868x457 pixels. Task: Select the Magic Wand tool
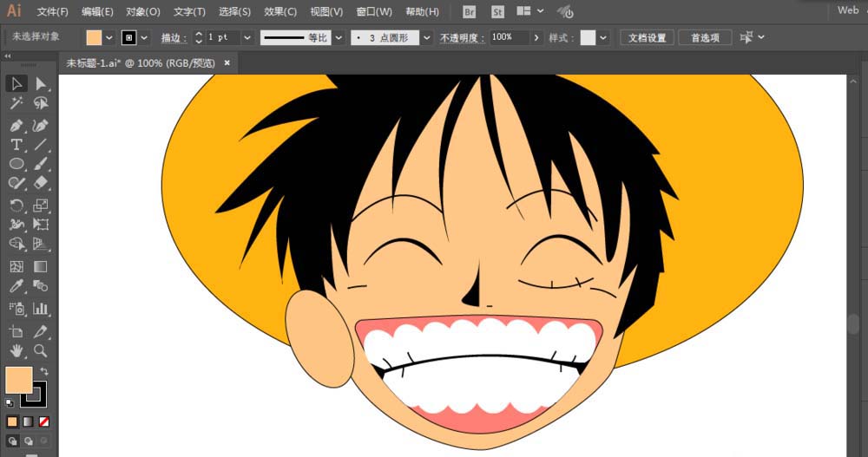16,103
